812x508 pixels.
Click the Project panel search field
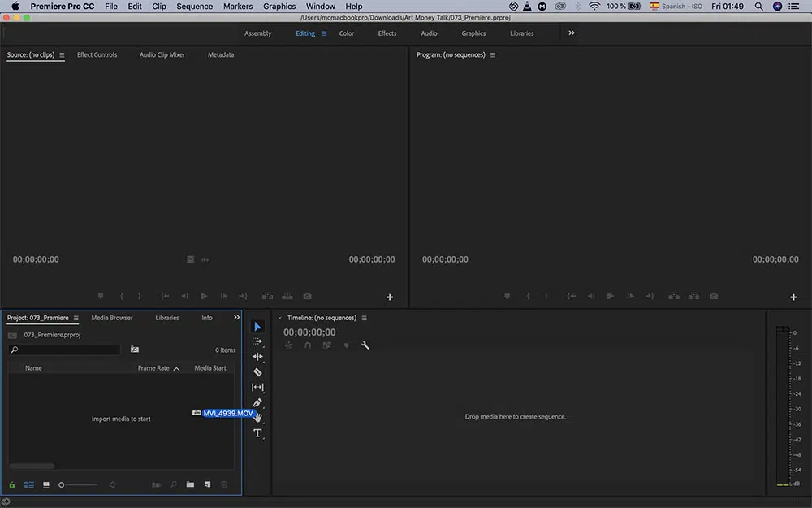pyautogui.click(x=64, y=350)
